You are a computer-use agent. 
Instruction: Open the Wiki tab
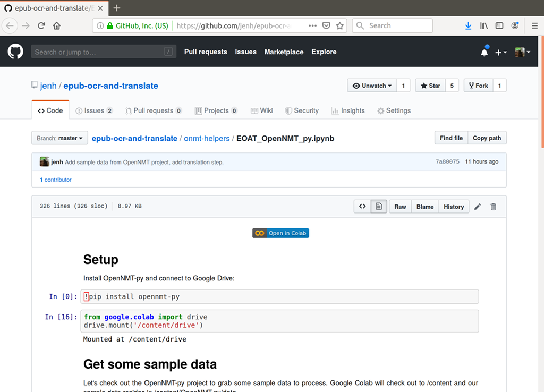coord(261,110)
